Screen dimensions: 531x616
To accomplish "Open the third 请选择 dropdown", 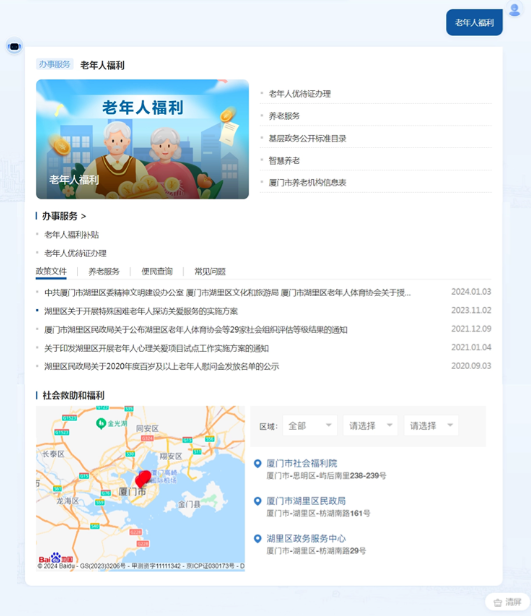I will click(x=431, y=425).
